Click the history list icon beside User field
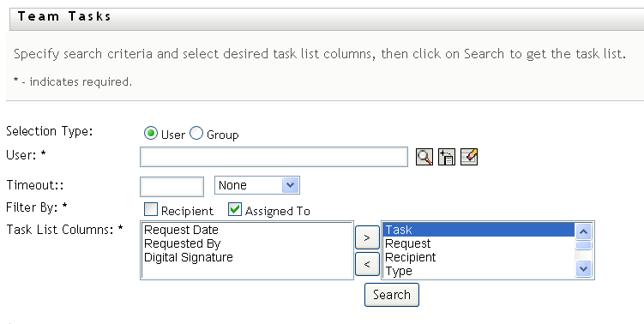The height and width of the screenshot is (324, 644). pyautogui.click(x=447, y=157)
